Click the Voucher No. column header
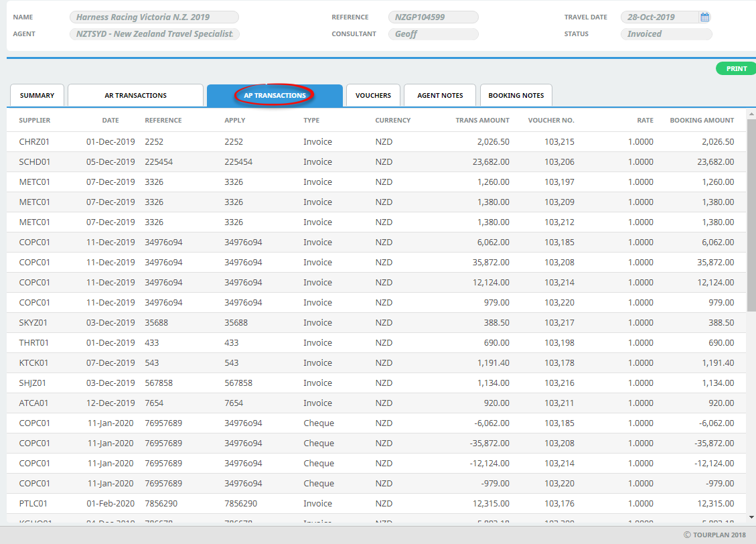The width and height of the screenshot is (756, 544). click(551, 121)
